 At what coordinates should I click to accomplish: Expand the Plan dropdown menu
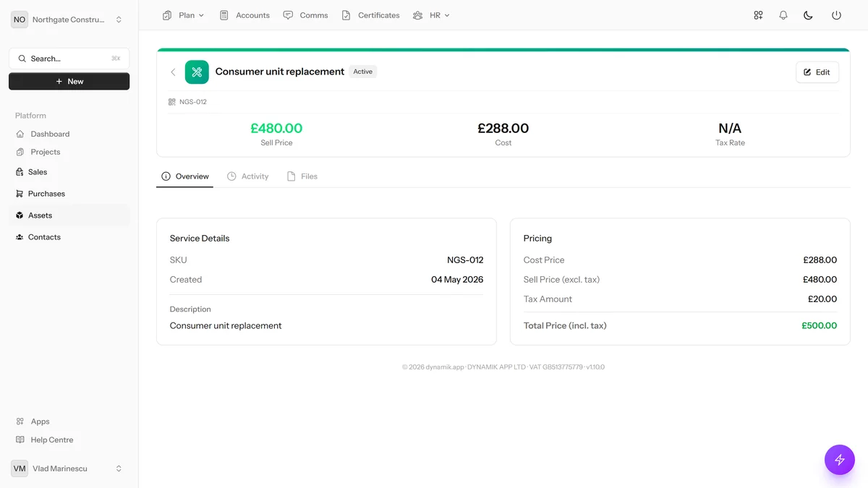(184, 15)
